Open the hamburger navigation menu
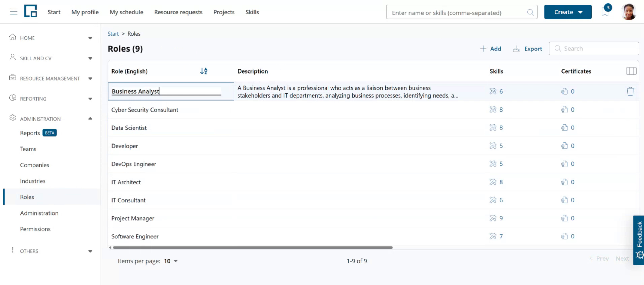Screen dimensions: 644x285 tap(14, 12)
